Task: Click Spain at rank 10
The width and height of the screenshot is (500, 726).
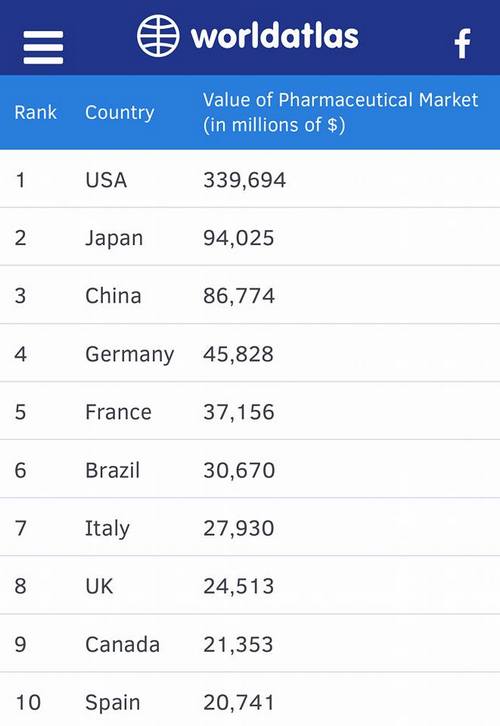Action: pyautogui.click(x=112, y=703)
